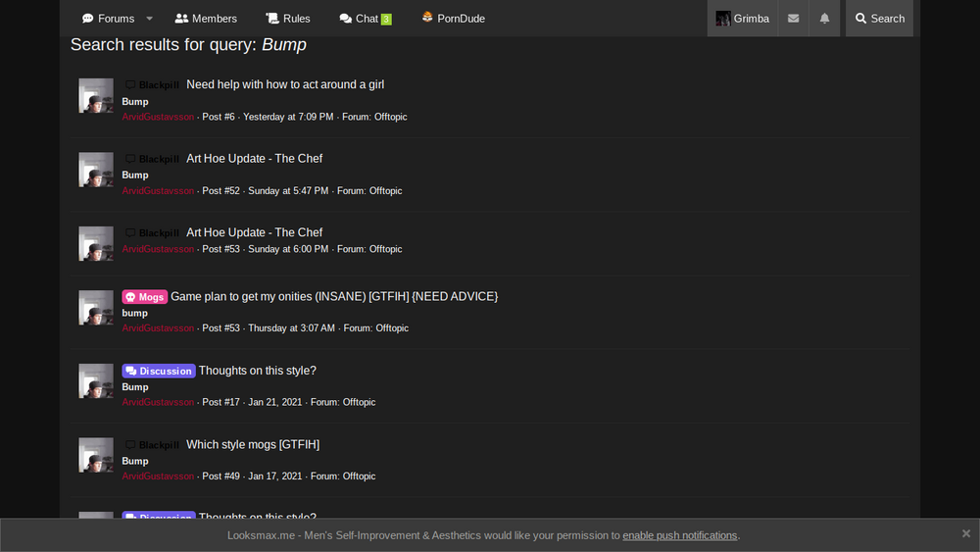Click the Discussion prefix tag on Post #17 result

[x=159, y=371]
